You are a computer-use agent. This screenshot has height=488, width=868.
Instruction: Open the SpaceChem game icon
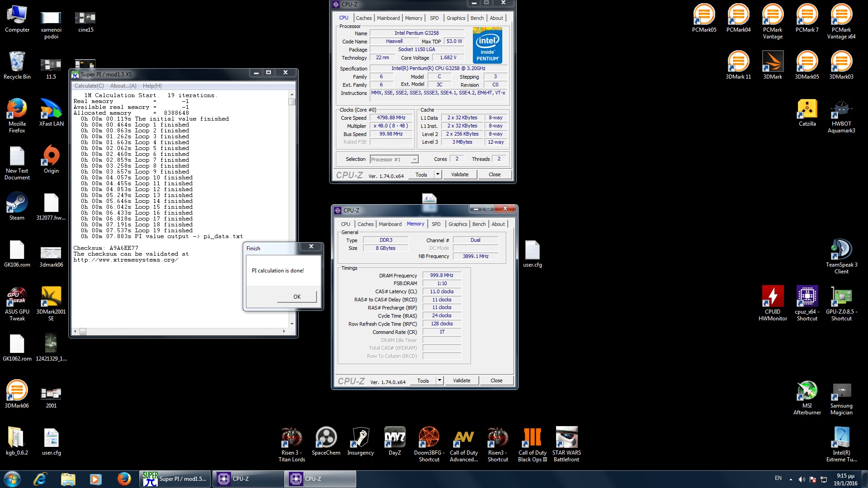pos(326,441)
